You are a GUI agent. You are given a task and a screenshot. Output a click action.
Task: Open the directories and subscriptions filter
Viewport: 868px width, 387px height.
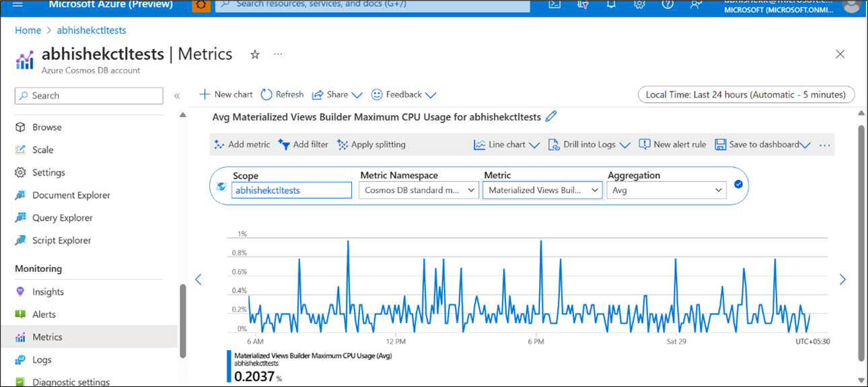583,5
